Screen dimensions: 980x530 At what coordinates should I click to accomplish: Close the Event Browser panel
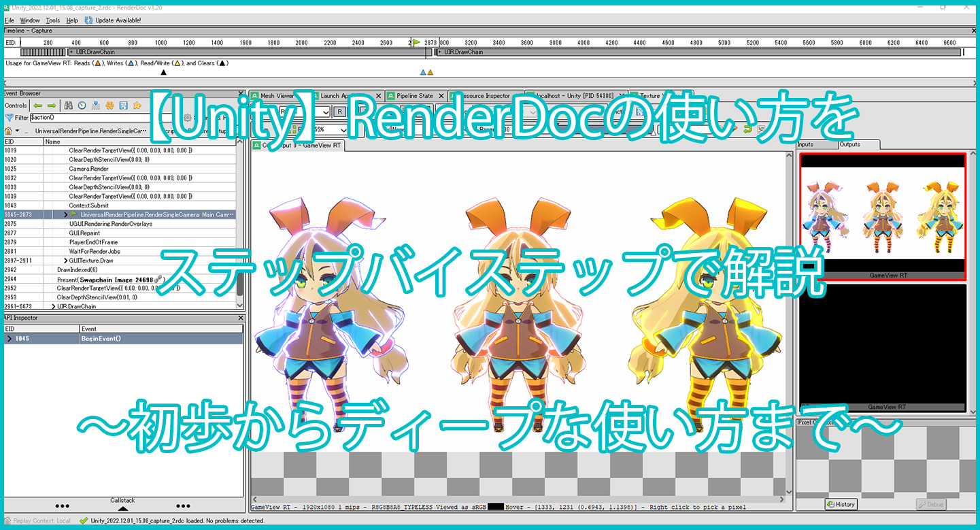(x=241, y=93)
